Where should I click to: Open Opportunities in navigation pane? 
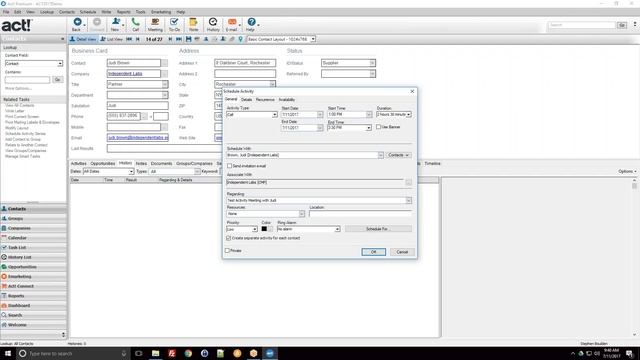33,267
